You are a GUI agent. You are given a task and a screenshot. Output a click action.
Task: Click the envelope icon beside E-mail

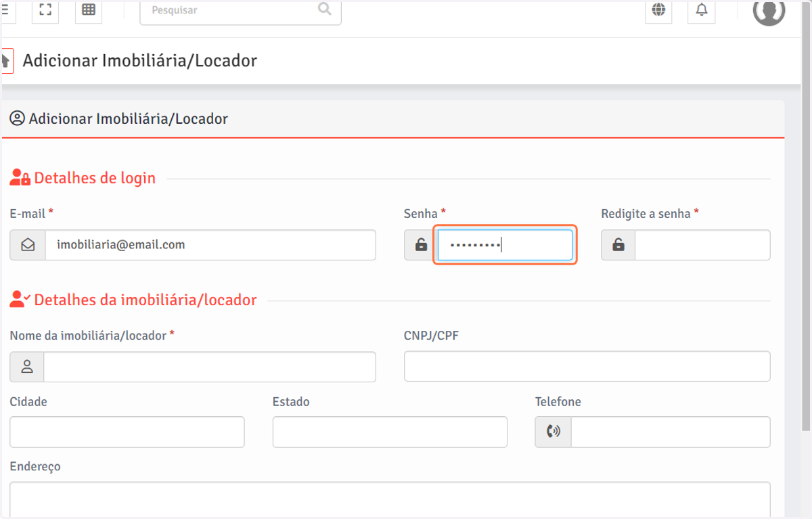pos(28,245)
